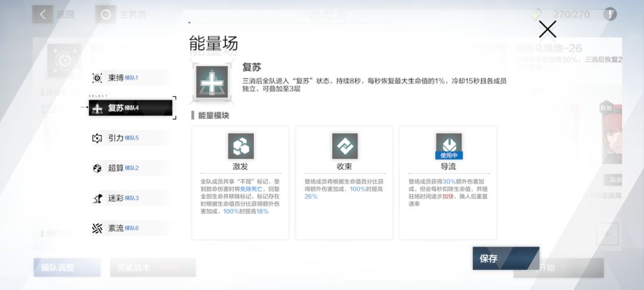Choose the 束缚 梯队1 list entry
This screenshot has width=644, height=290.
130,78
